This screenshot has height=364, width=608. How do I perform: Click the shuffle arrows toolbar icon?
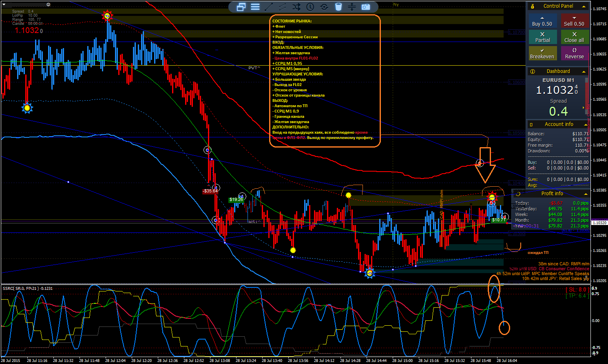(296, 7)
